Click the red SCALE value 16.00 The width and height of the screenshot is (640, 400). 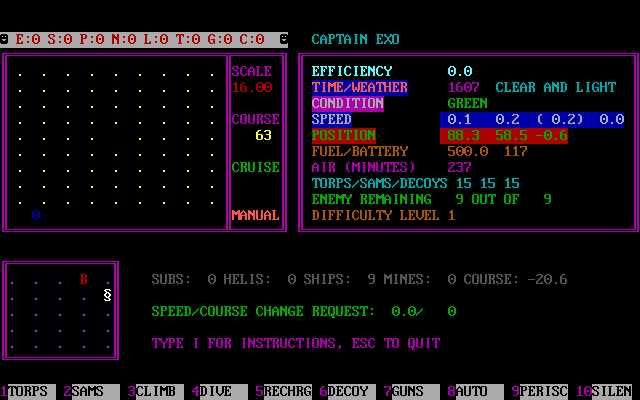click(252, 87)
